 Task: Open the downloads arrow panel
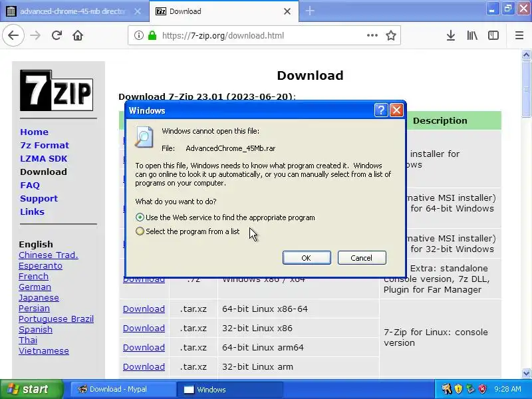click(451, 35)
